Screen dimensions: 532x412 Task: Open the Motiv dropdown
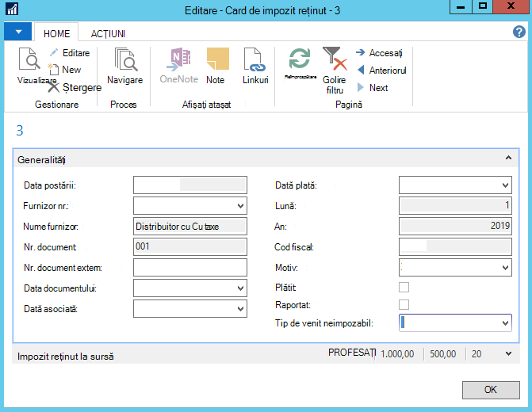coord(505,268)
